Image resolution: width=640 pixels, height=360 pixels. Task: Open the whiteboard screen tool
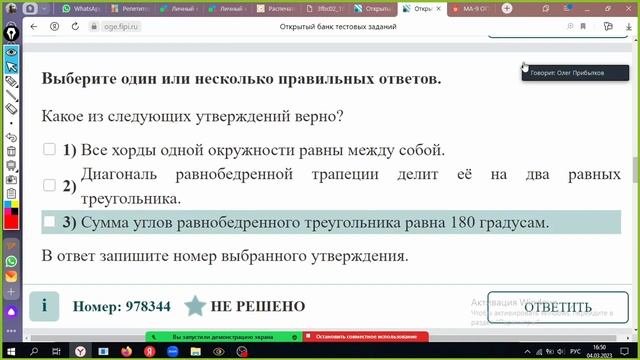[11, 165]
